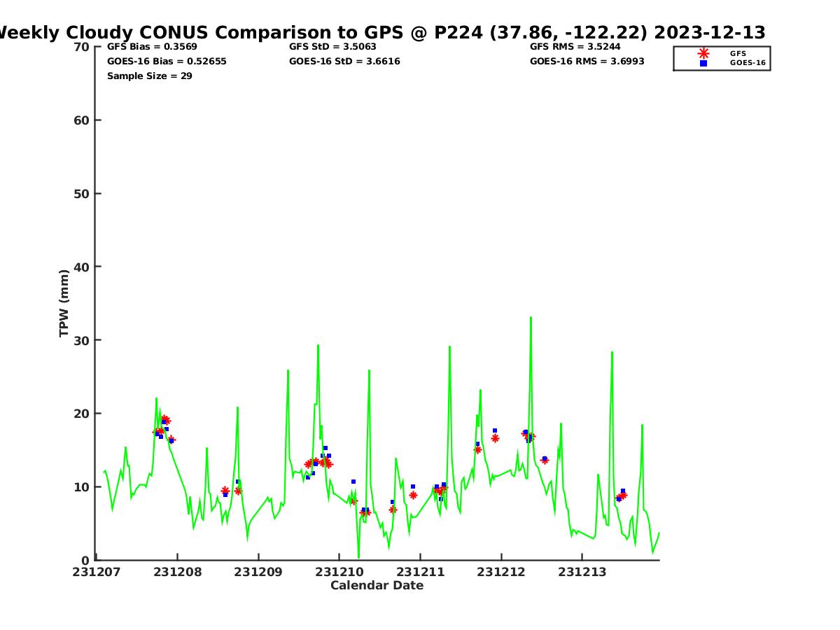
Task: Click the blue GOES-16 square in legend
Action: (703, 63)
